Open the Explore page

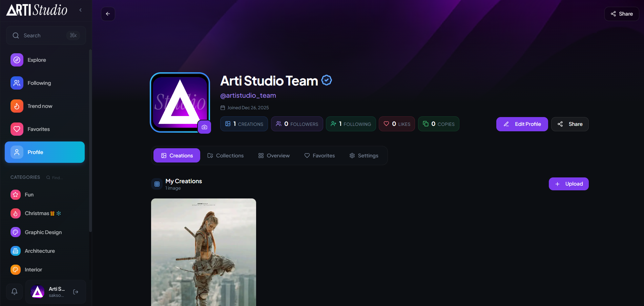point(45,60)
